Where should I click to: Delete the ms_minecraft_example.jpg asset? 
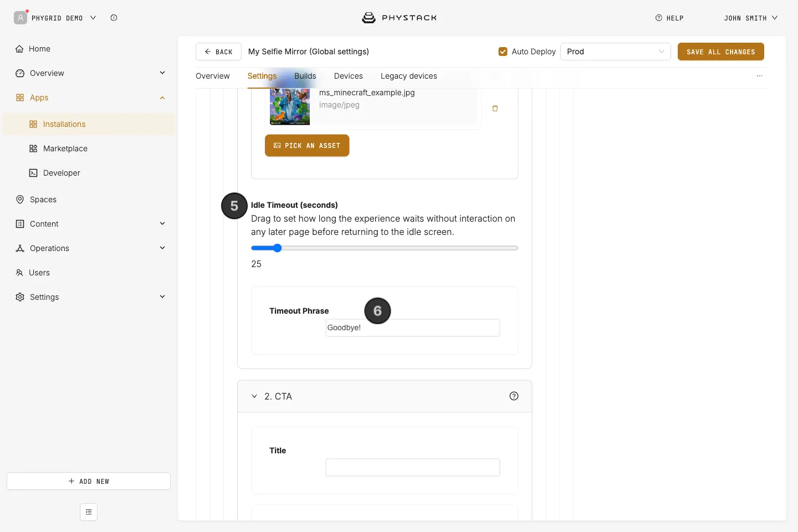tap(495, 108)
